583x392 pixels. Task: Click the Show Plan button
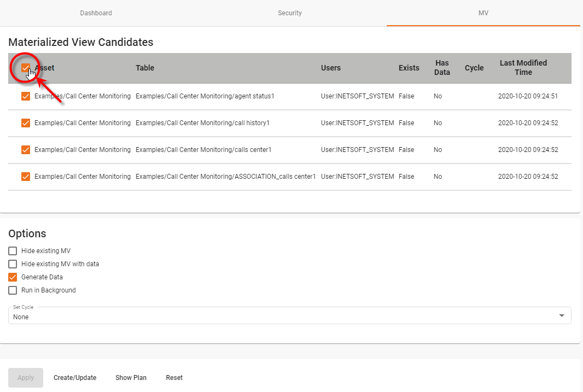[x=131, y=377]
